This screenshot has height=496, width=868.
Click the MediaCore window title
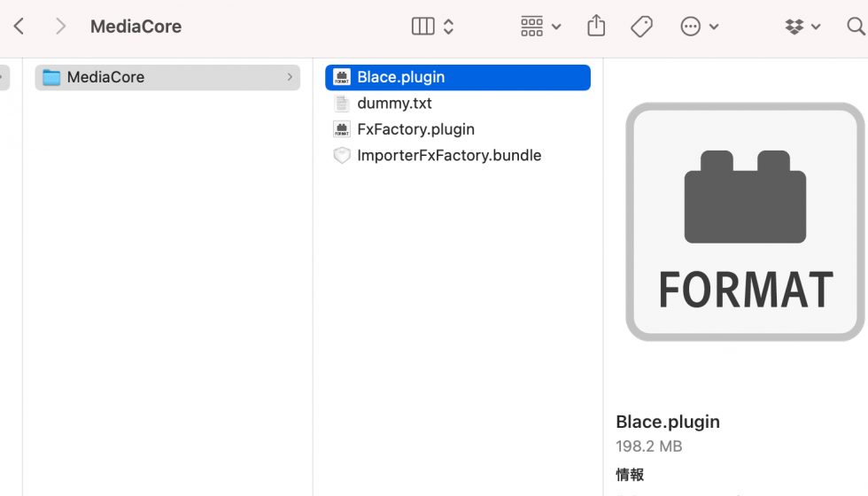pos(136,26)
